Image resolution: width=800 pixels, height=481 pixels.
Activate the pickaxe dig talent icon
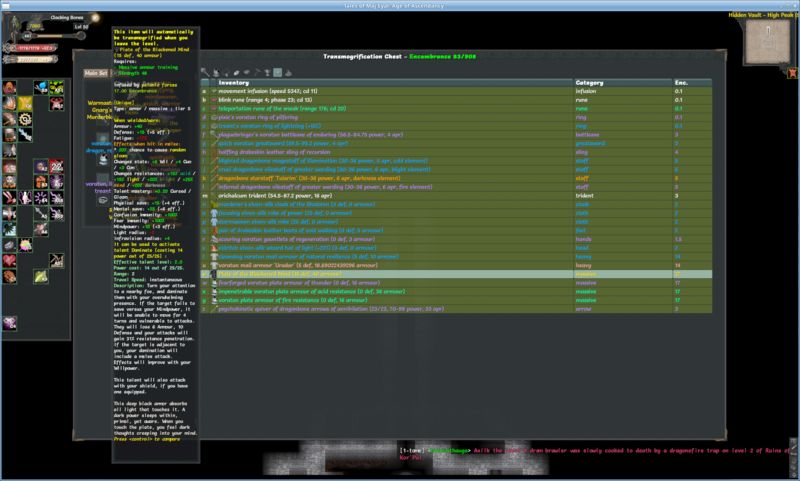(57, 261)
